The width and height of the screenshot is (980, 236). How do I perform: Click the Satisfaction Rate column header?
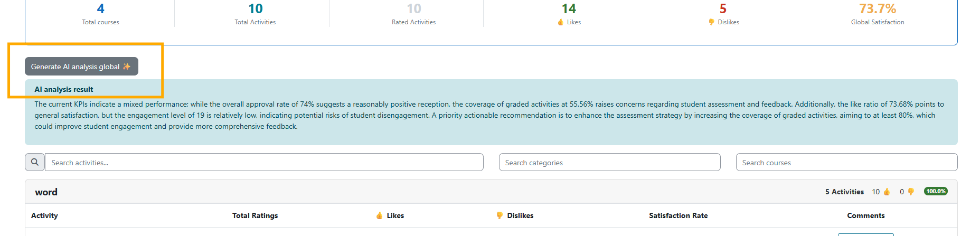click(x=678, y=215)
